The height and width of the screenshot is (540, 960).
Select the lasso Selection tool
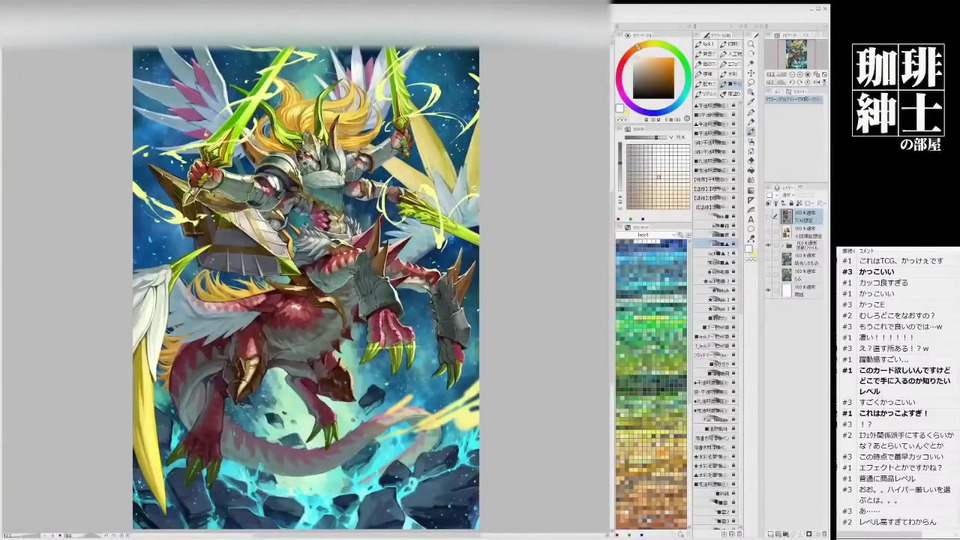[751, 82]
